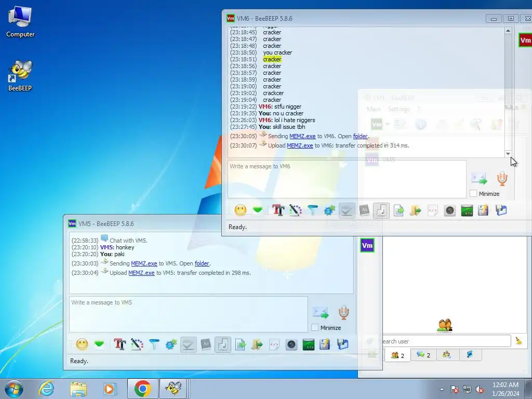The height and width of the screenshot is (399, 532).
Task: Pick font color pen icon in VM5 toolbar
Action: click(x=137, y=344)
